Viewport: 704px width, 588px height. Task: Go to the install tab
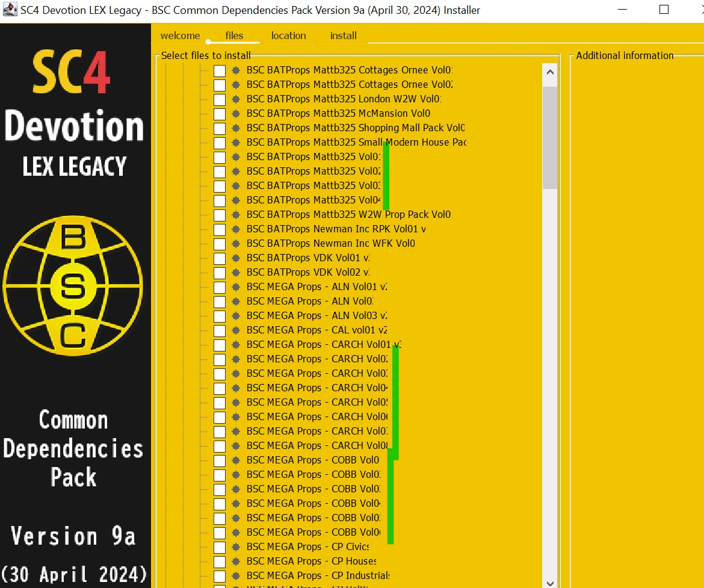(344, 36)
